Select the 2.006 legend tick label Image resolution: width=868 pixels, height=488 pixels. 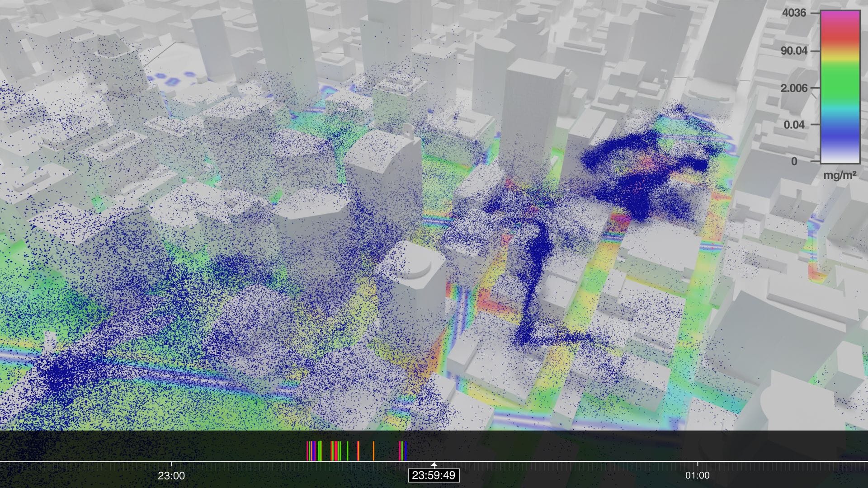coord(793,88)
